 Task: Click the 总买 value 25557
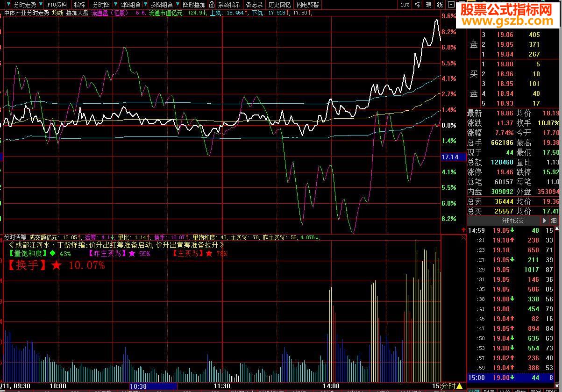(503, 211)
